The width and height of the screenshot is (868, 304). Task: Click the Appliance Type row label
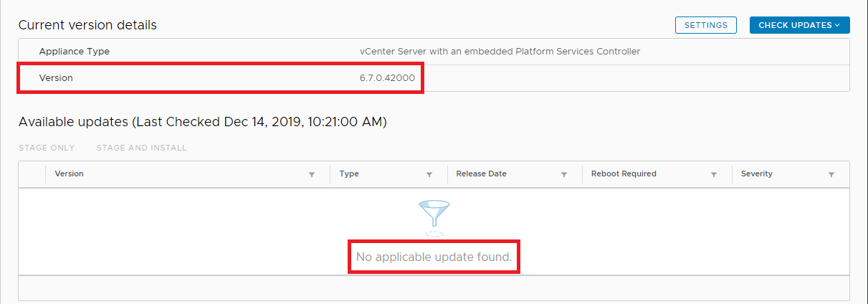pyautogui.click(x=74, y=52)
